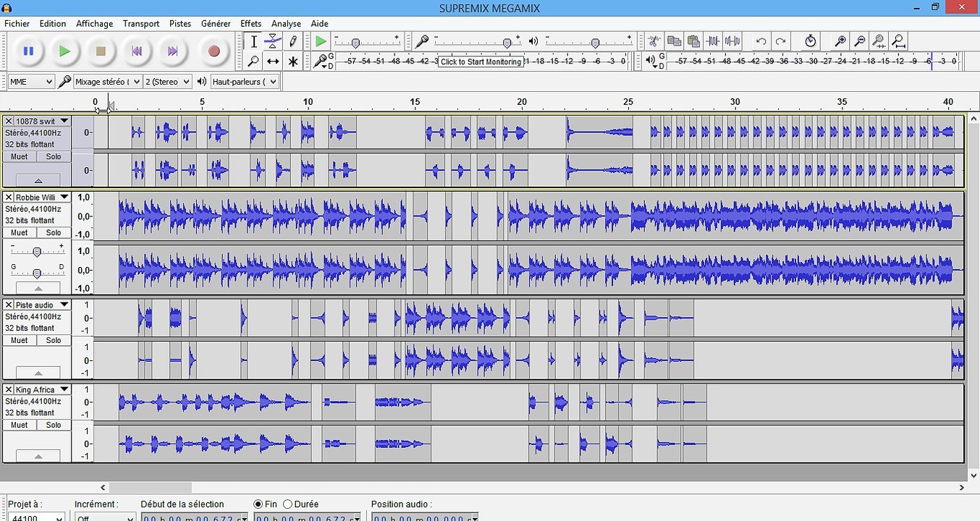980x521 pixels.
Task: Open the Incrément Off dropdown
Action: tap(105, 517)
